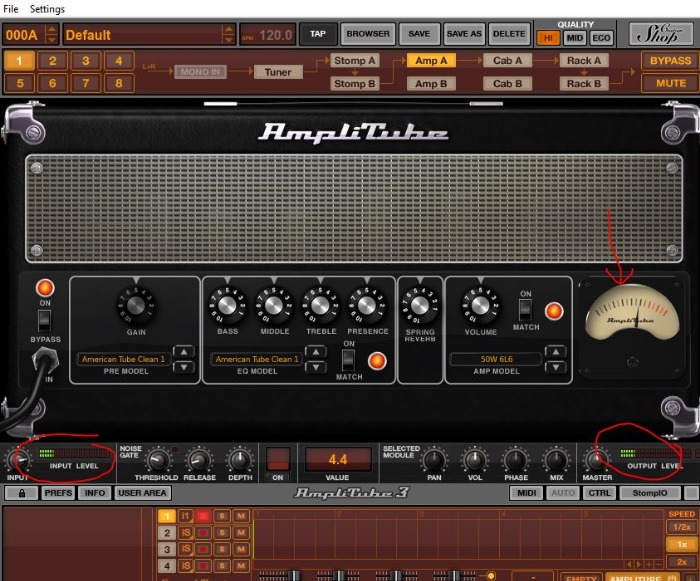Open the PRE MODEL American Tube Clean dropdown
Viewport: 700px width, 581px height.
click(123, 359)
